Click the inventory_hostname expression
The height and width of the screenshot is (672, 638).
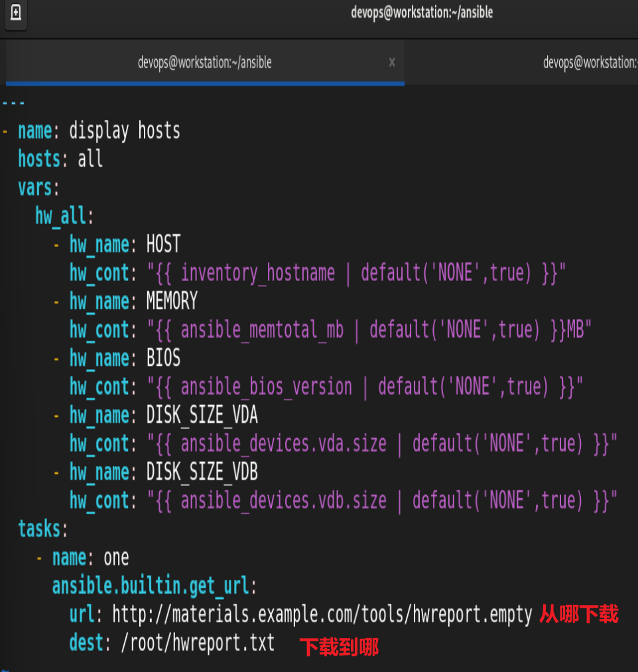point(356,273)
